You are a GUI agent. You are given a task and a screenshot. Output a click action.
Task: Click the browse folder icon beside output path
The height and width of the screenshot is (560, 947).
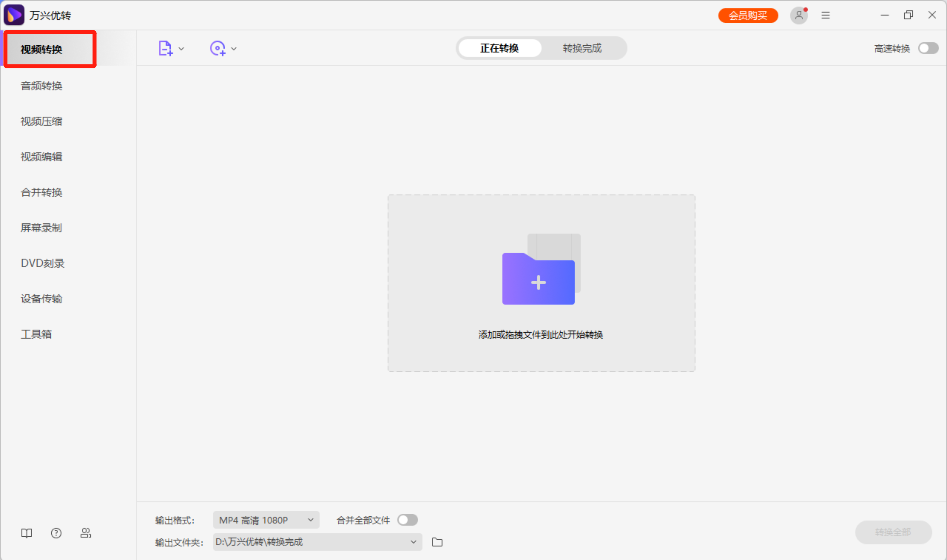click(437, 542)
